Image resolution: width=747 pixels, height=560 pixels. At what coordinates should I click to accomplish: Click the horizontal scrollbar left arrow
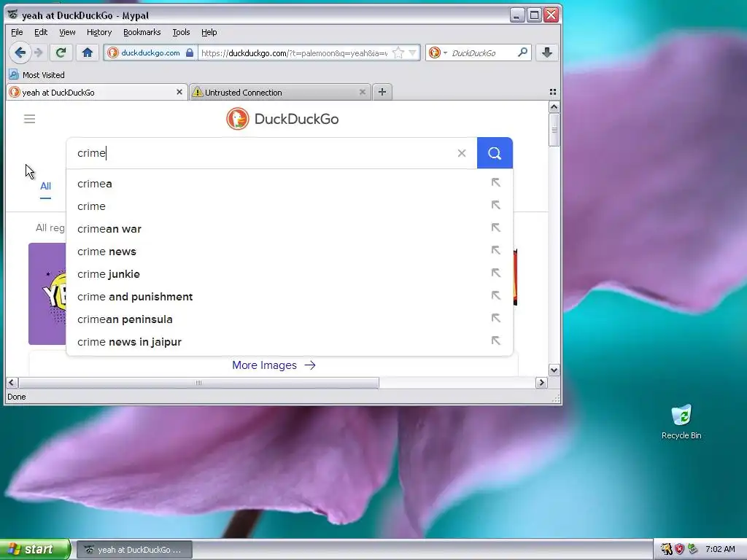click(12, 382)
